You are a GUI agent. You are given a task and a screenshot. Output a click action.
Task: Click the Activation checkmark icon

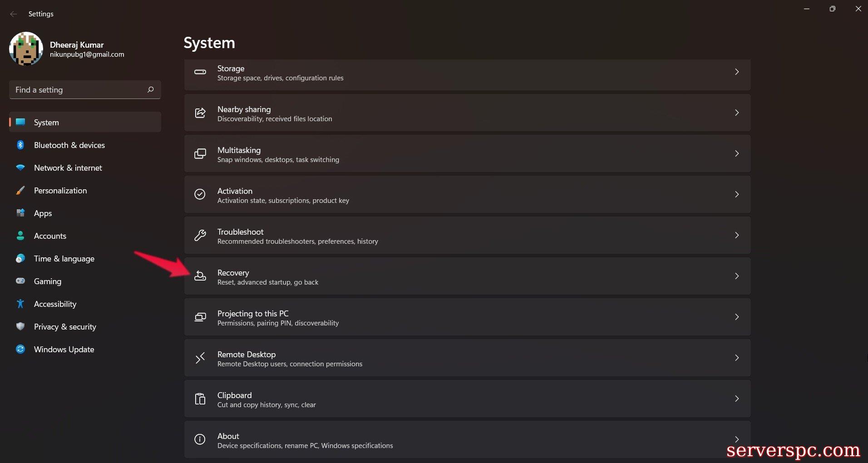[x=200, y=194]
